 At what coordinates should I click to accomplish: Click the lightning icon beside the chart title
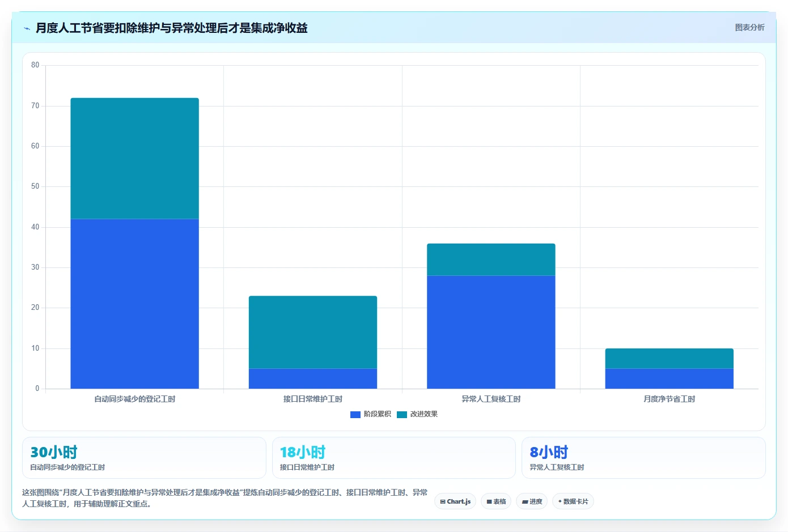pos(27,28)
